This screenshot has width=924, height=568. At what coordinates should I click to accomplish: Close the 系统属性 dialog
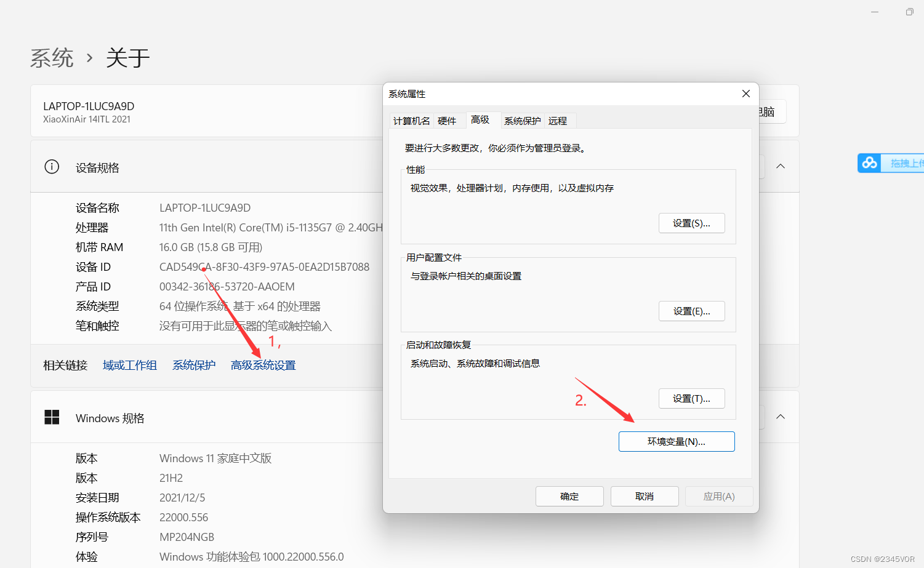[745, 94]
